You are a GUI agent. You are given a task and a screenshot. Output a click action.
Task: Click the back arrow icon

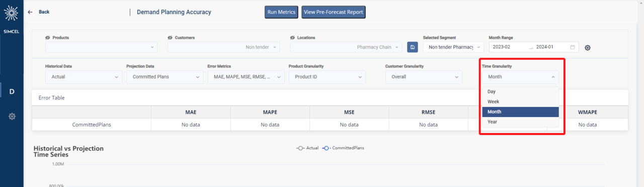click(30, 12)
